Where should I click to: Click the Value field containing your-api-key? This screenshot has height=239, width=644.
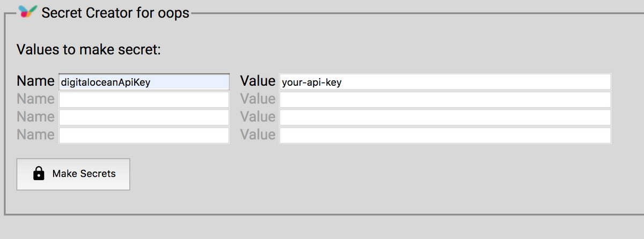[445, 82]
